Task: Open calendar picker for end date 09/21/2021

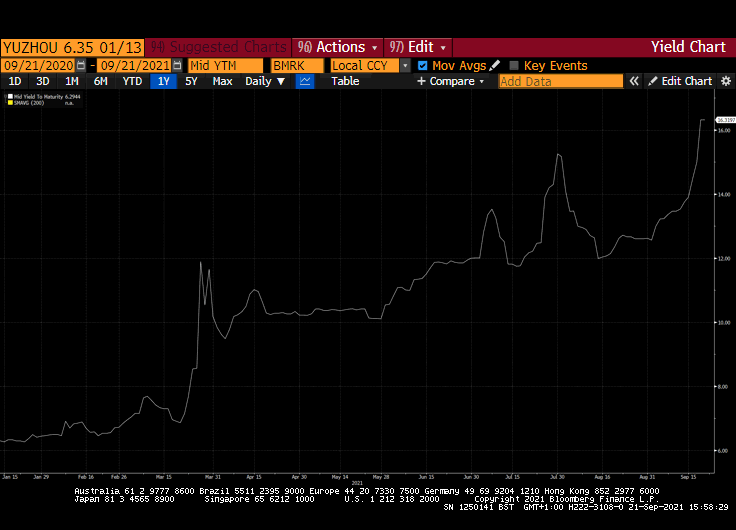Action: pyautogui.click(x=177, y=65)
